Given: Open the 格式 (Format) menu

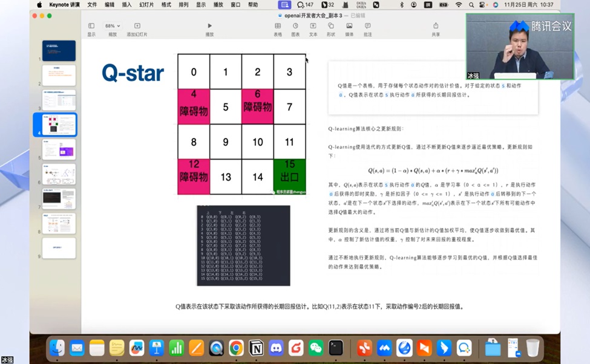Looking at the screenshot, I should 166,5.
